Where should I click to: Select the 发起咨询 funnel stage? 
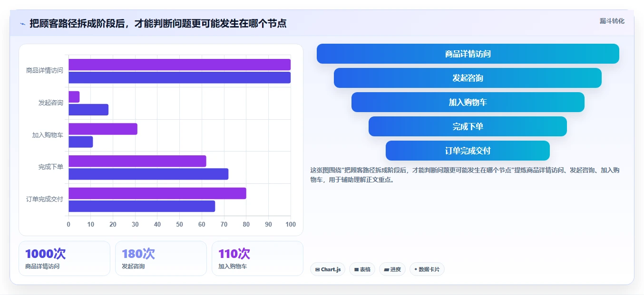tap(468, 78)
